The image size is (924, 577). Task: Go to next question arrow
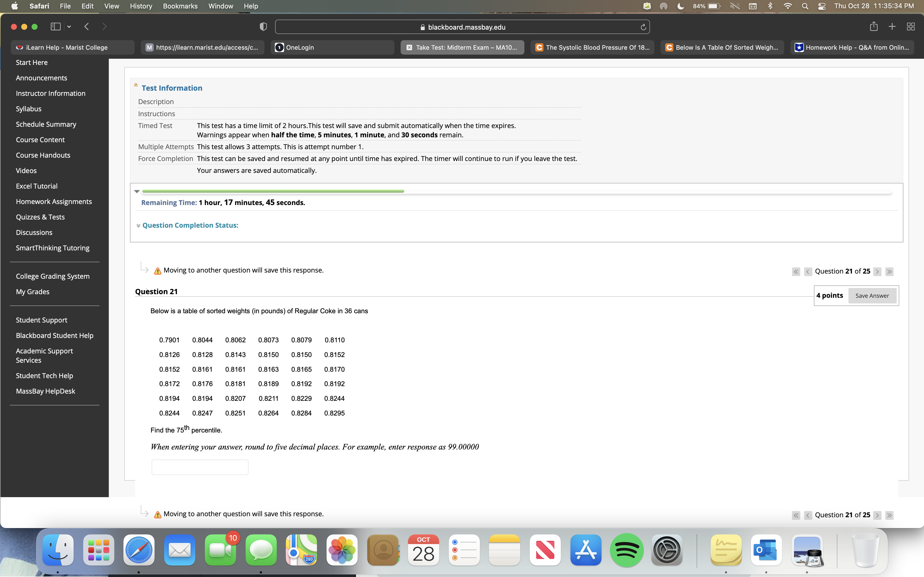(x=877, y=272)
